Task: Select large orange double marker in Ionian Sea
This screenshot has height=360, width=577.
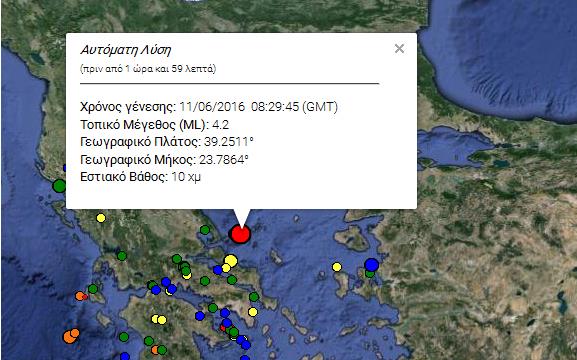Action: [x=71, y=335]
